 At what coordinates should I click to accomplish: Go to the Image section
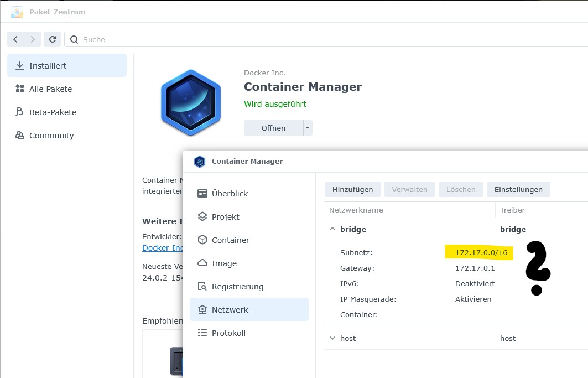tap(224, 263)
